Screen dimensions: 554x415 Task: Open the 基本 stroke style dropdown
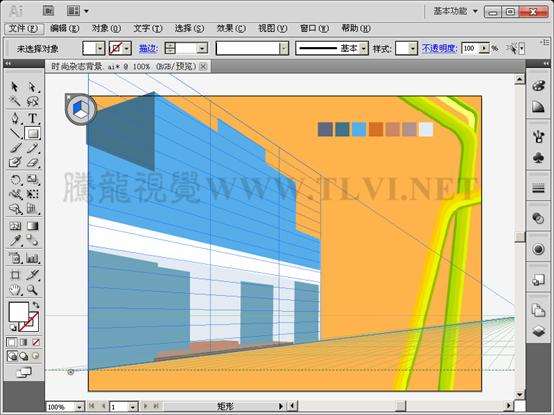coord(364,48)
